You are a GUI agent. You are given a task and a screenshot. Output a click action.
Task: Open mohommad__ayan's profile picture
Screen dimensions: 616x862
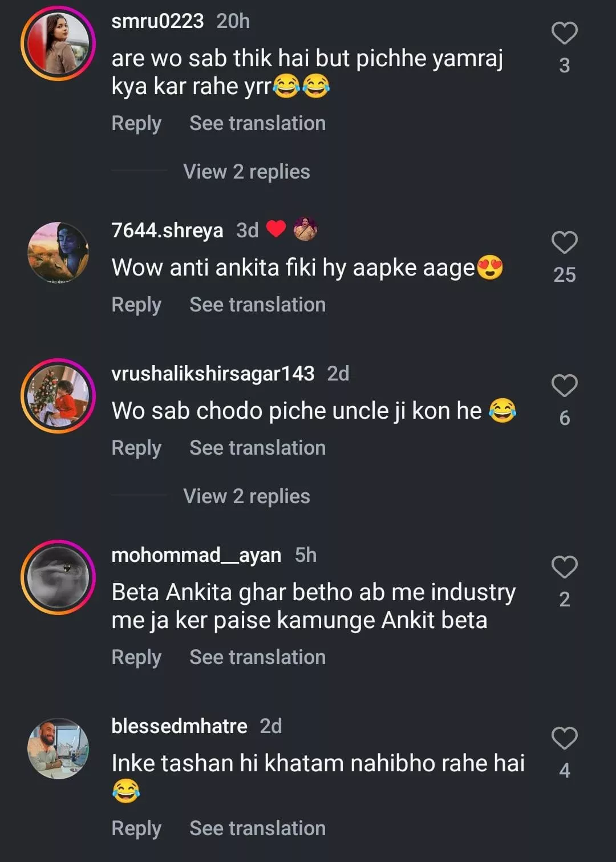click(x=58, y=577)
